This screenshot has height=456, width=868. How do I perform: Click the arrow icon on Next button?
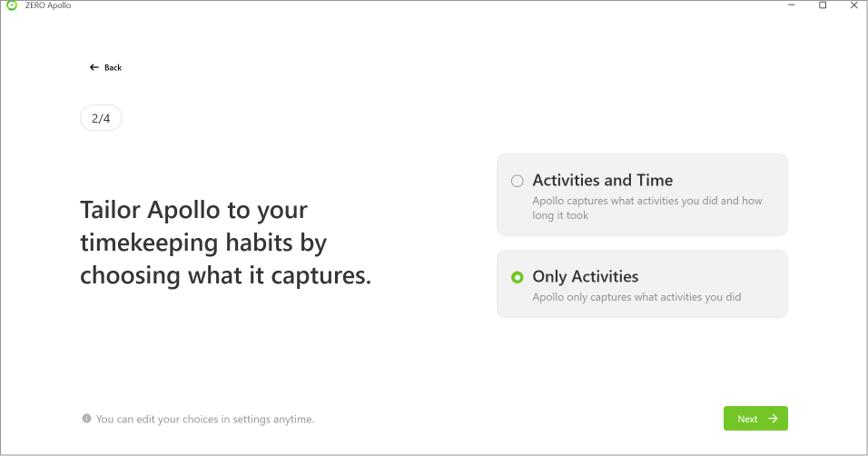pos(773,419)
